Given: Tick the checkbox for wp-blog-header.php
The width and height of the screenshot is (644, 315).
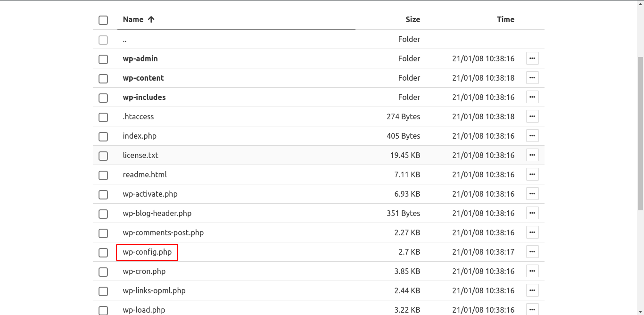Looking at the screenshot, I should 103,214.
